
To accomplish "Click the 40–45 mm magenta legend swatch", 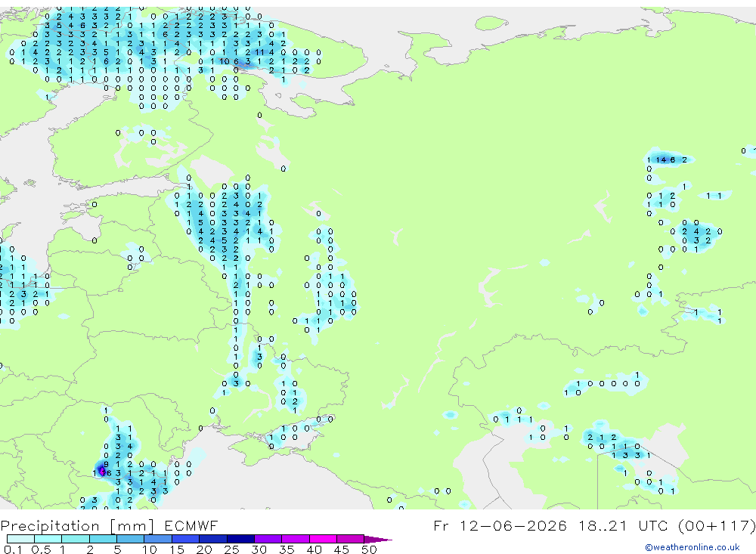I will click(x=323, y=539).
